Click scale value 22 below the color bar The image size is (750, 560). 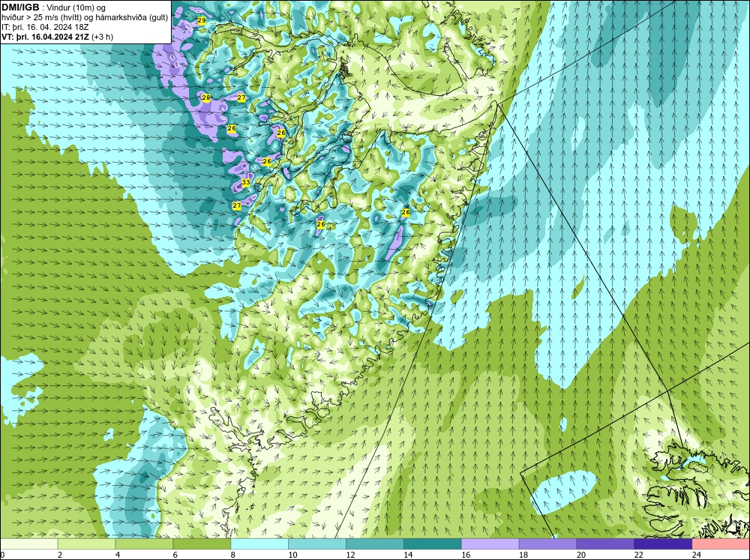638,555
